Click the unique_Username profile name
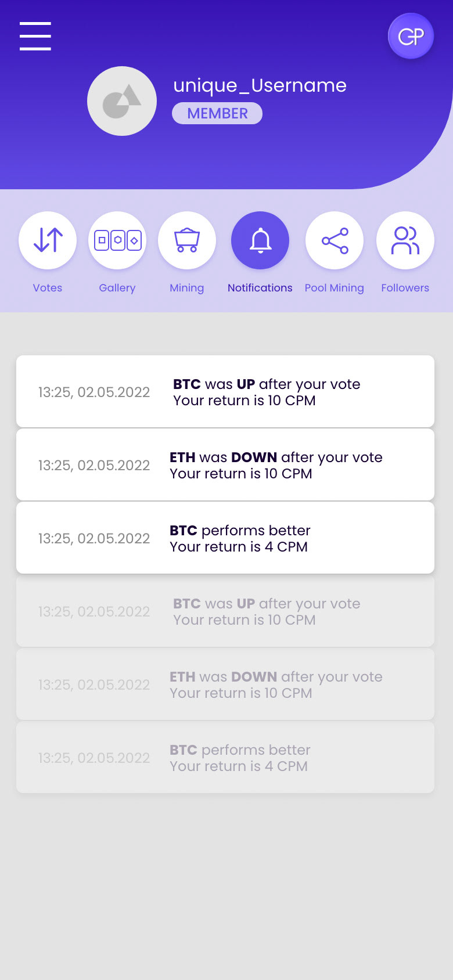The height and width of the screenshot is (980, 453). pos(260,85)
